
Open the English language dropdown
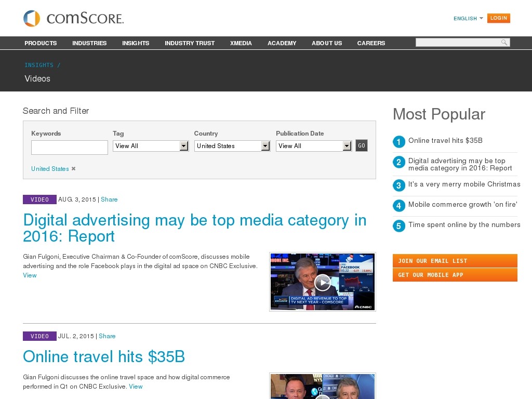point(468,18)
